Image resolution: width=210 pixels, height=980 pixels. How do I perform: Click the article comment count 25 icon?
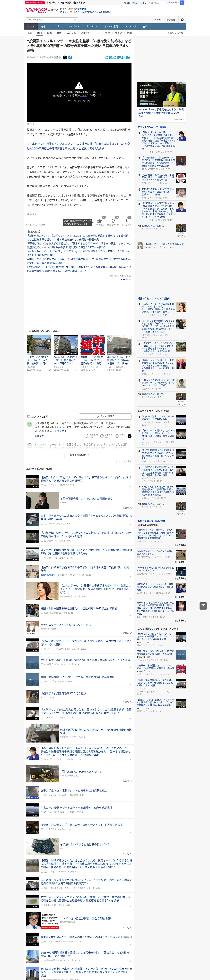50,57
